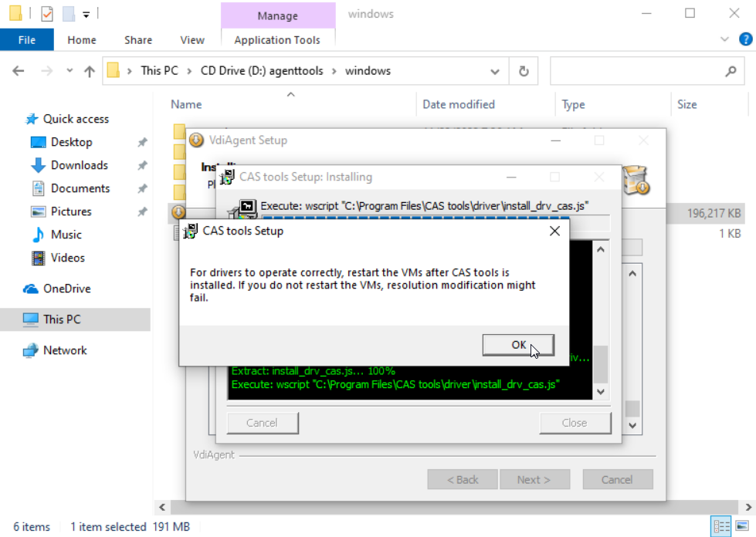This screenshot has height=537, width=756.
Task: Go up one folder level
Action: click(x=90, y=71)
